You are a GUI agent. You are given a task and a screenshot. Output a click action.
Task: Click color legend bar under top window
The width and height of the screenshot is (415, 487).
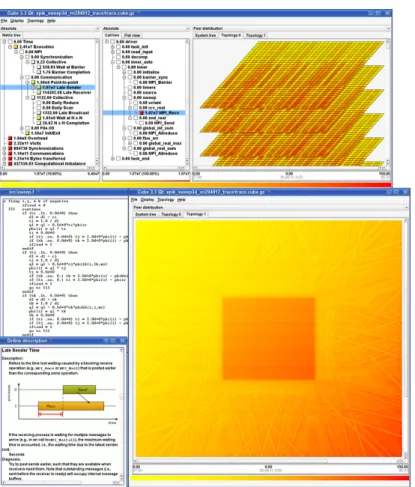[196, 184]
